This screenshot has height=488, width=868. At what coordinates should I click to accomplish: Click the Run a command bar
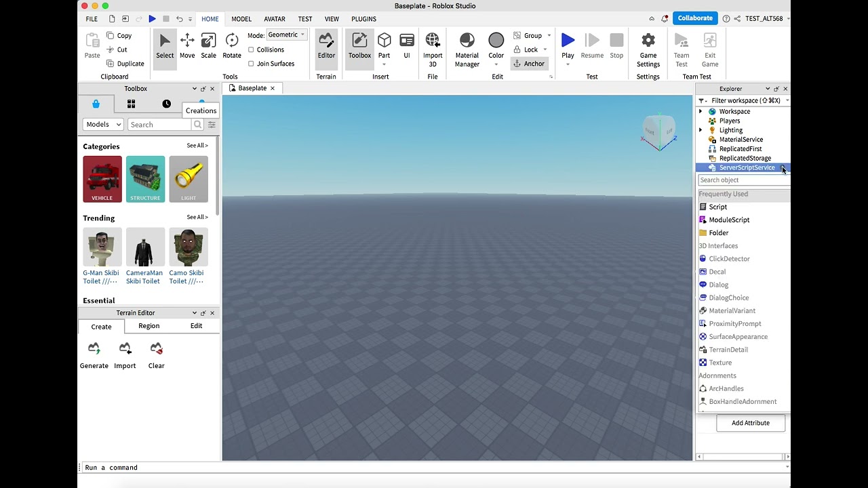[434, 468]
